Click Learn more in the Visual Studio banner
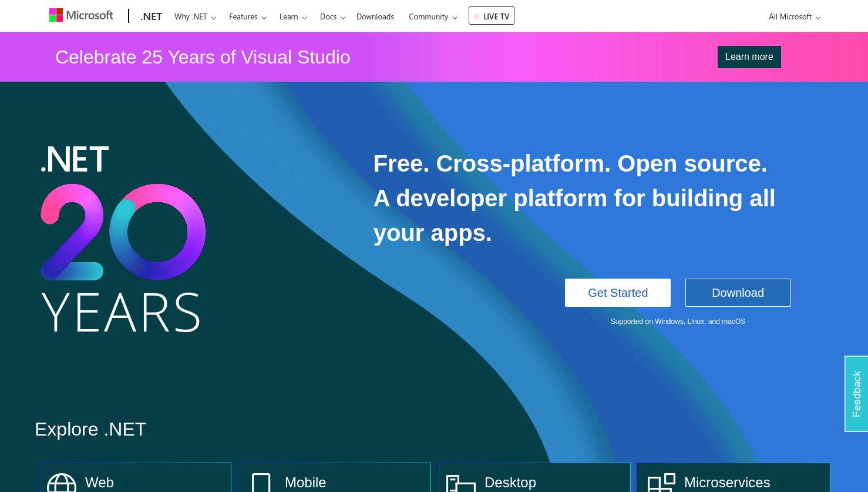 [x=749, y=57]
